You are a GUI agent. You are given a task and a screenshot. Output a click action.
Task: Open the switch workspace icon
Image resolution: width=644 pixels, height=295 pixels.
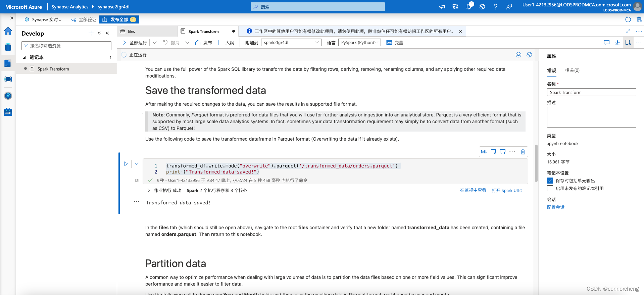(x=455, y=7)
